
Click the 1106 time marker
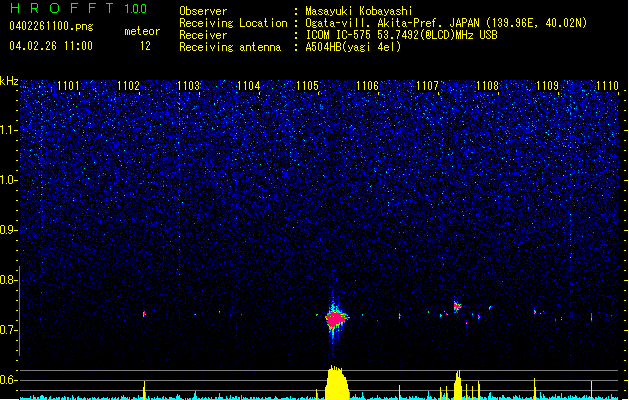(x=367, y=86)
